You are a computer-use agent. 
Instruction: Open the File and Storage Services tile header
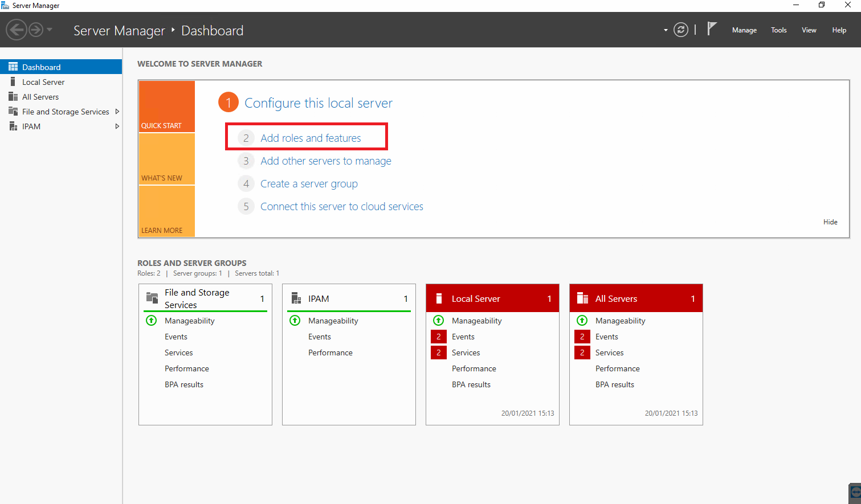click(x=205, y=298)
